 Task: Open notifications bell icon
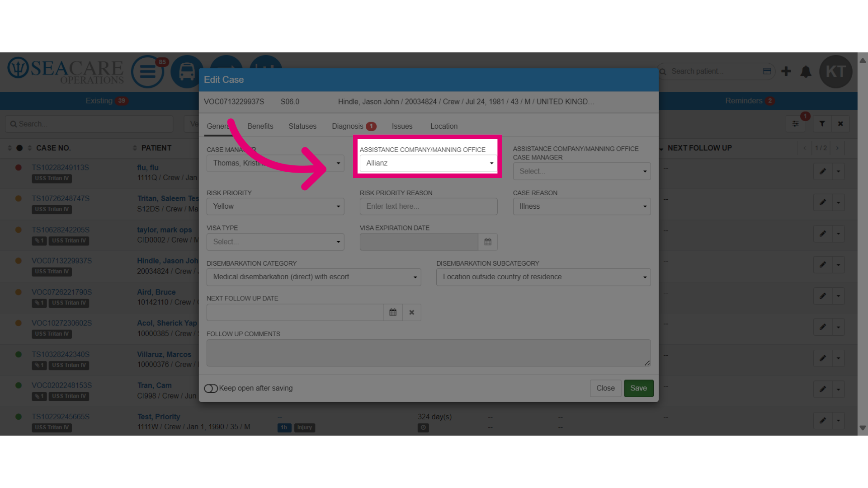[x=806, y=71]
